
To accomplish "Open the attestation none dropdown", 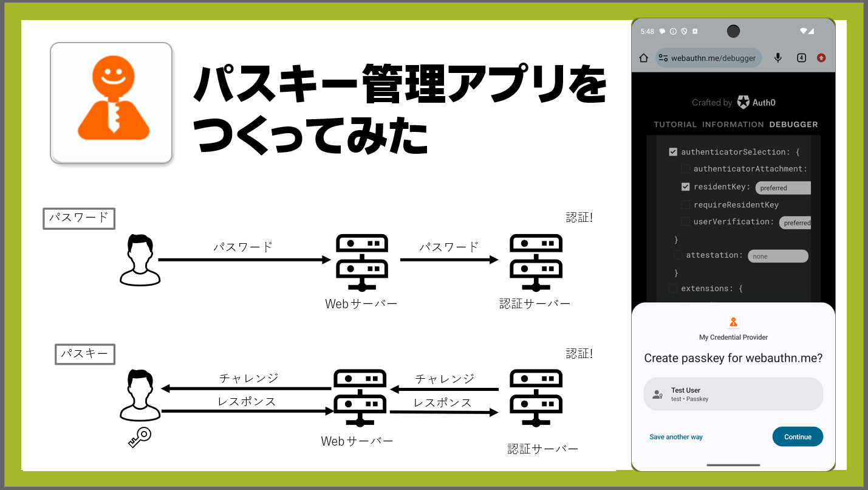I will 778,256.
